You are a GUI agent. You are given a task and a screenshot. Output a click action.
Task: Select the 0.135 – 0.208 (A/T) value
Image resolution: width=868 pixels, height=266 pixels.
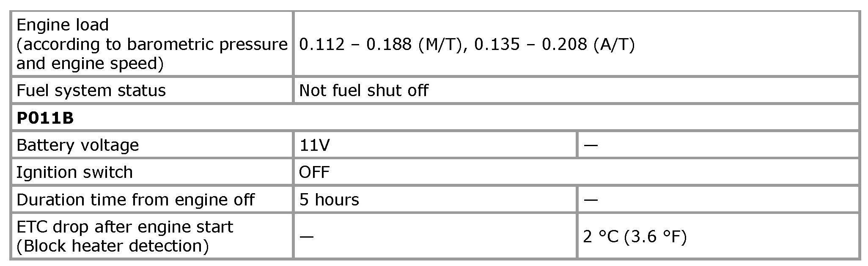point(554,44)
